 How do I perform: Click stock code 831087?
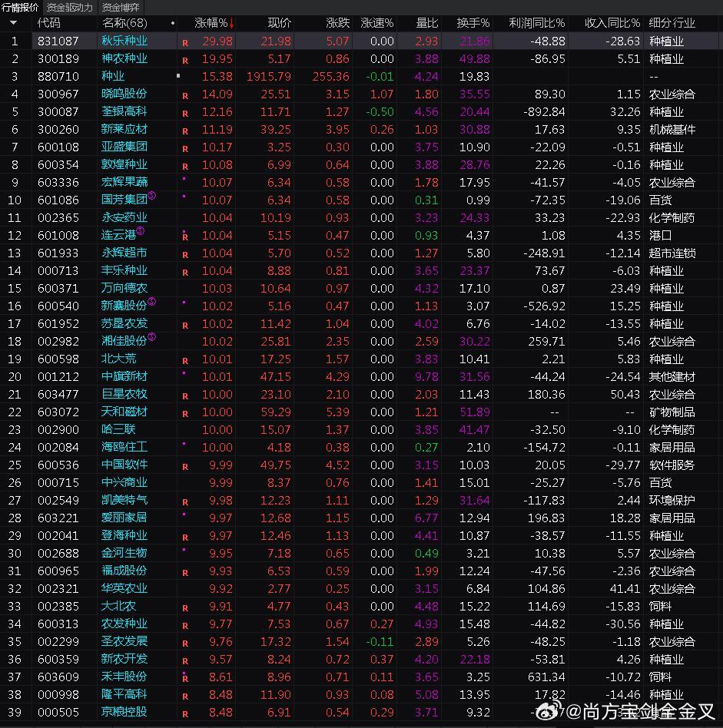tap(58, 41)
